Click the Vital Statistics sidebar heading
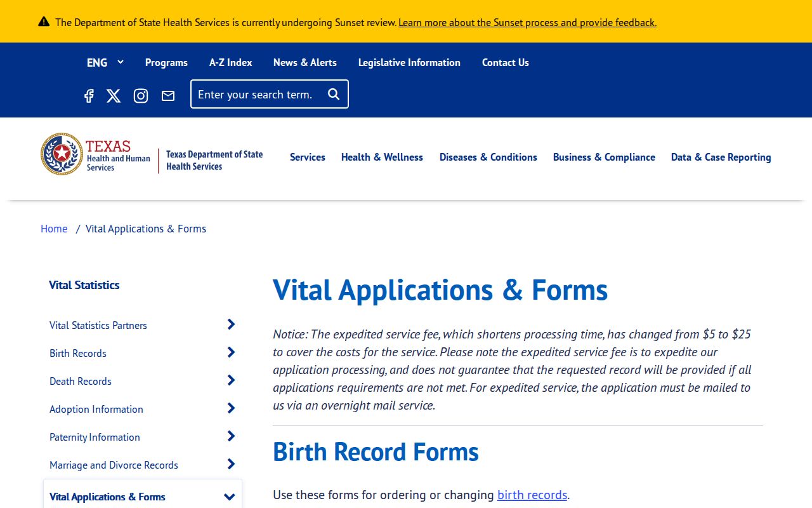Screen dimensions: 812x508 click(x=84, y=285)
